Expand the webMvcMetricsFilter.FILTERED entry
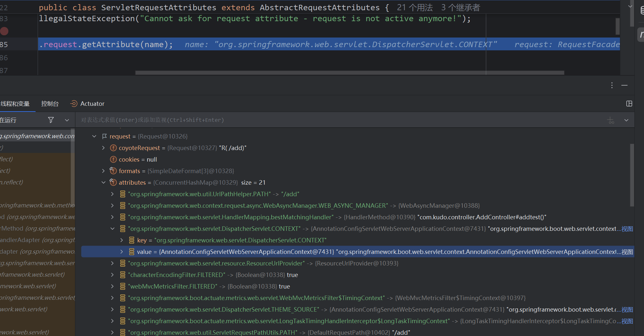 (x=112, y=286)
